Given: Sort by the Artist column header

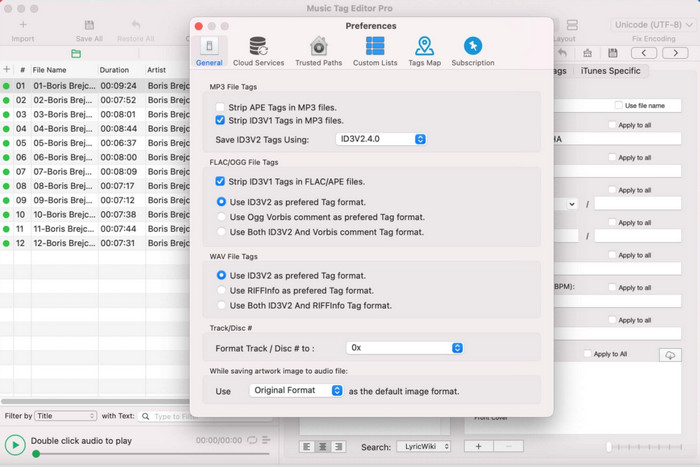Looking at the screenshot, I should coord(156,70).
